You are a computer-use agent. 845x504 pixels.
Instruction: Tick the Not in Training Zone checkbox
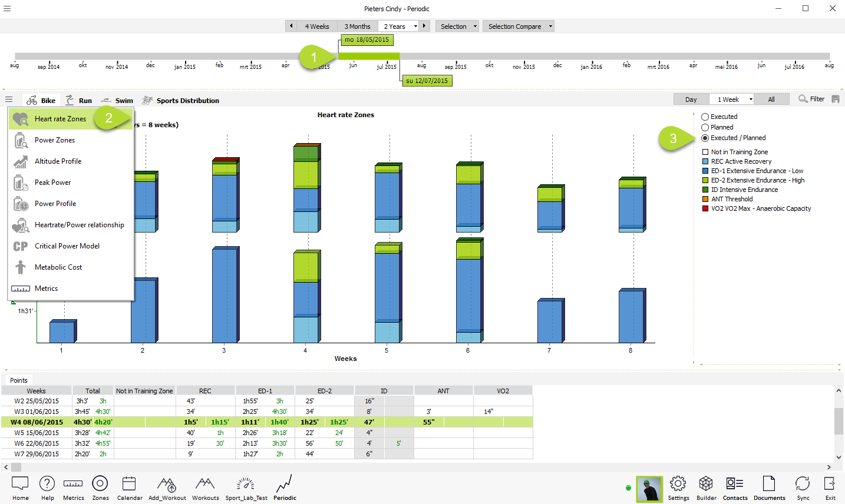tap(705, 152)
